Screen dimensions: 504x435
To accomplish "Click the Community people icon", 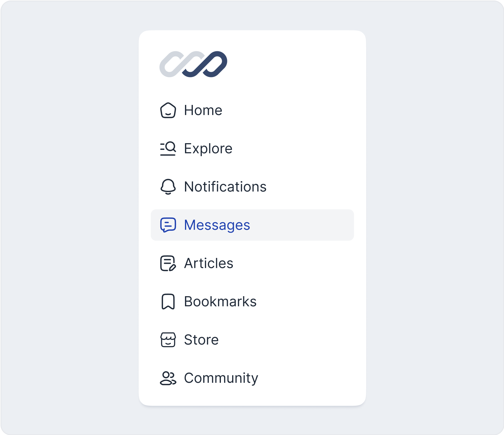I will pos(168,378).
